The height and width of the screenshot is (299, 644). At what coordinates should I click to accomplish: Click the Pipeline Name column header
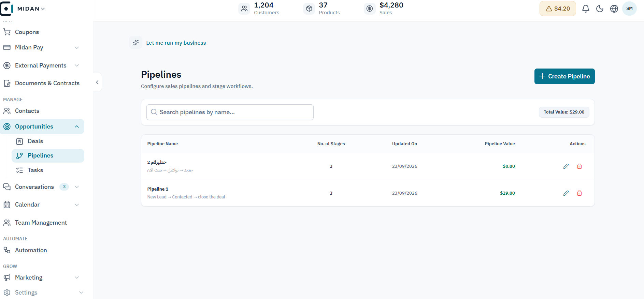(x=162, y=144)
